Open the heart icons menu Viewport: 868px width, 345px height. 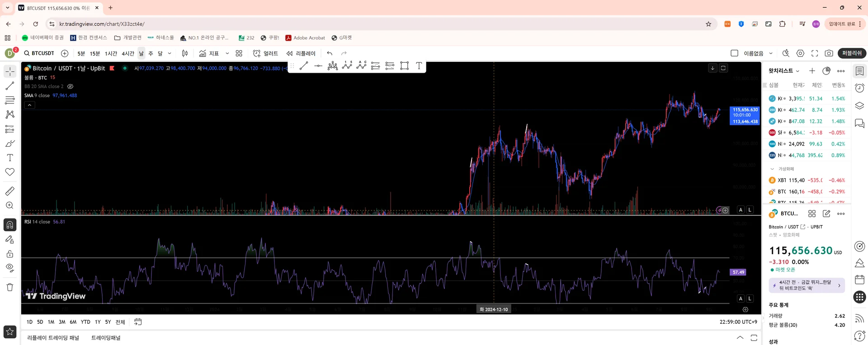click(x=10, y=172)
